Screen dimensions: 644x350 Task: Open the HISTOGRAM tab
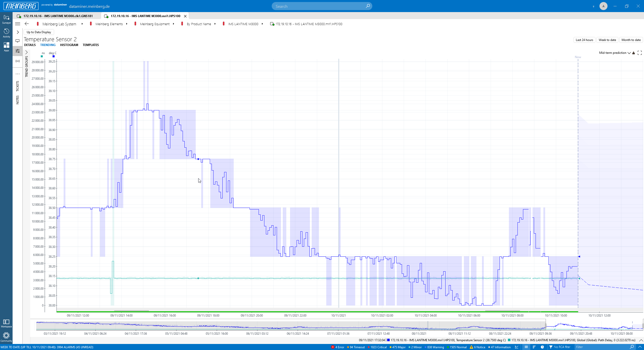tap(69, 45)
